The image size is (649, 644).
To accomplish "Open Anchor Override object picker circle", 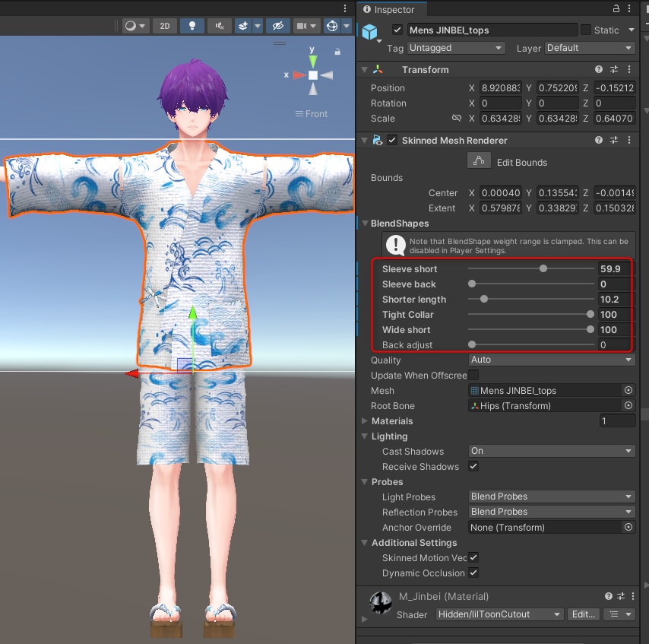I will 628,527.
